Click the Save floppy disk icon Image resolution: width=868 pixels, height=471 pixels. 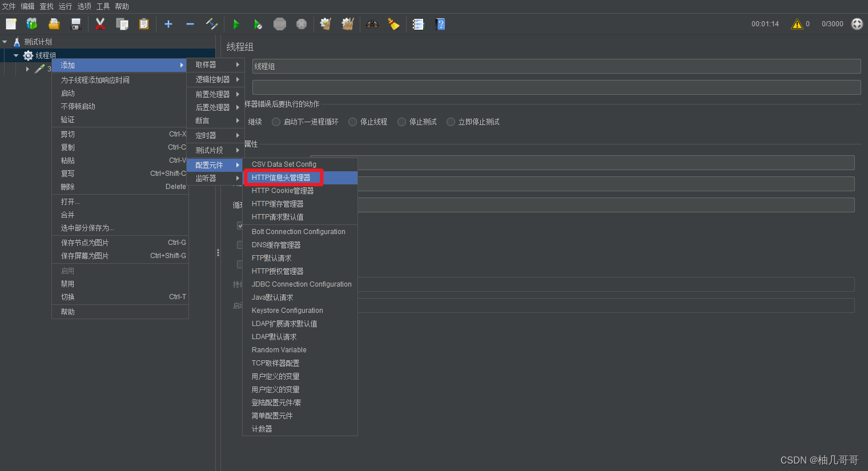[x=76, y=24]
